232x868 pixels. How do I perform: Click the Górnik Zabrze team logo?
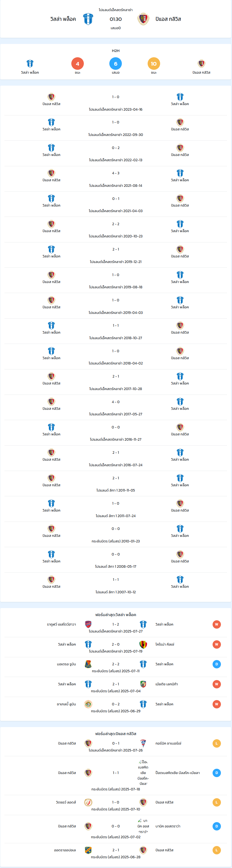[x=143, y=743]
